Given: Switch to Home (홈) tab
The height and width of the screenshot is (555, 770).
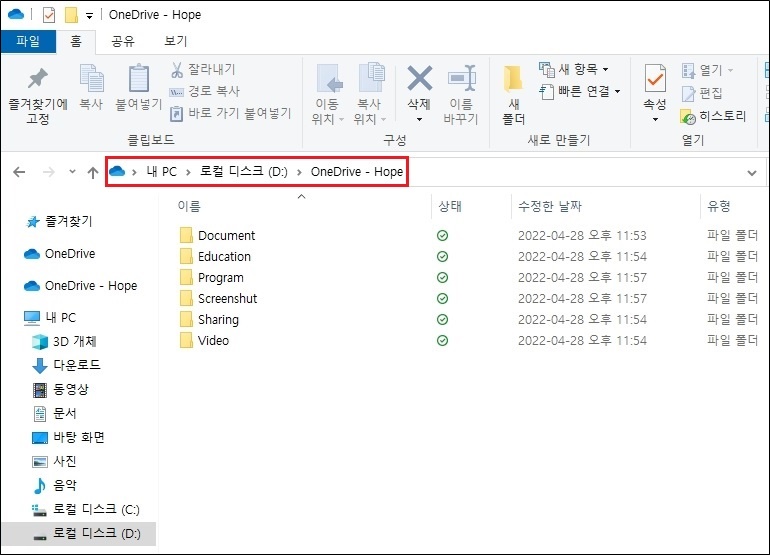Looking at the screenshot, I should 76,41.
